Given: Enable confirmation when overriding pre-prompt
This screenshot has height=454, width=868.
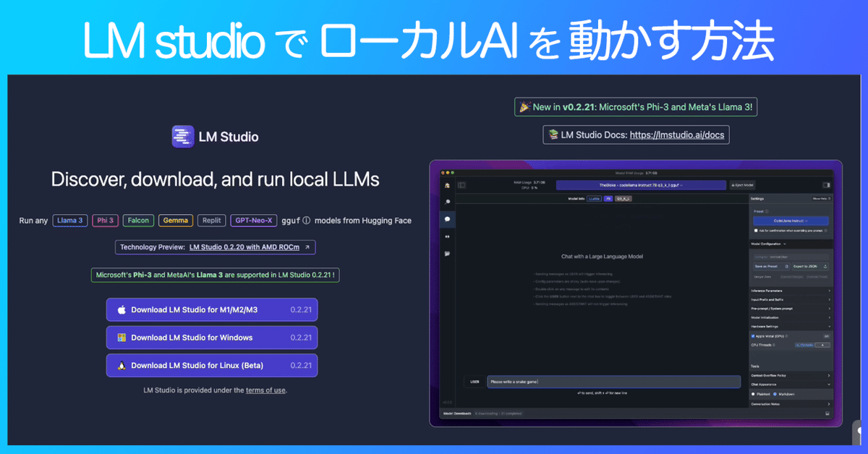Looking at the screenshot, I should click(754, 230).
